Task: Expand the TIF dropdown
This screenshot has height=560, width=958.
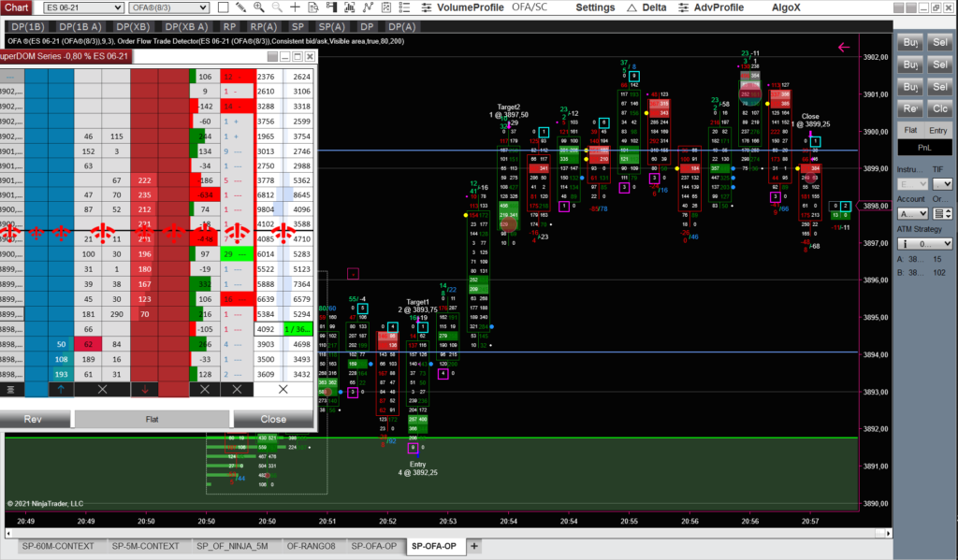Action: 943,183
